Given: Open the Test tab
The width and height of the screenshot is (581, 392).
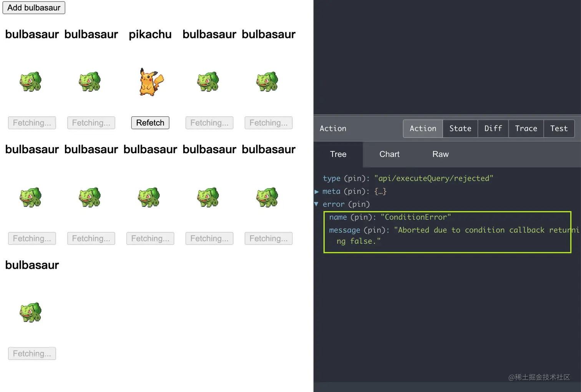Looking at the screenshot, I should click(559, 129).
